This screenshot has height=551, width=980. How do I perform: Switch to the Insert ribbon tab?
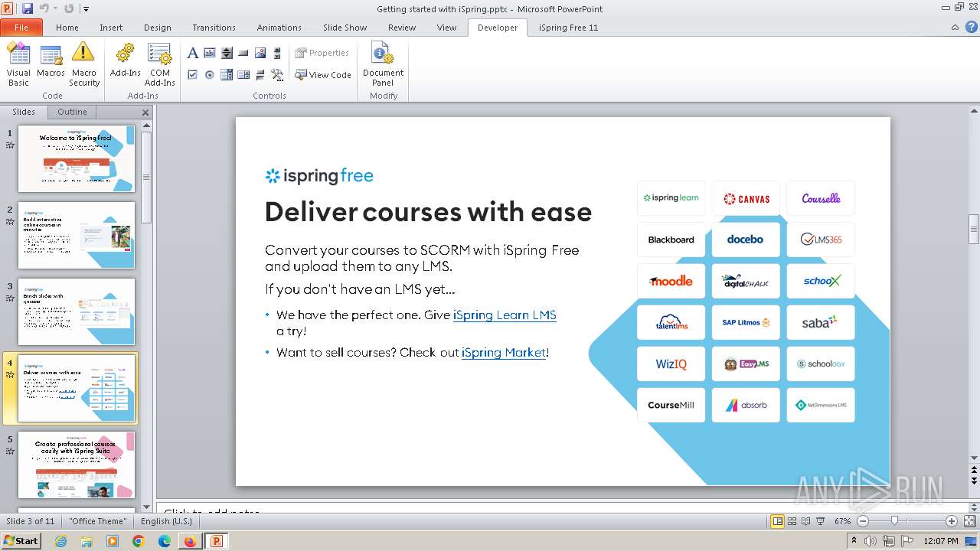click(111, 28)
